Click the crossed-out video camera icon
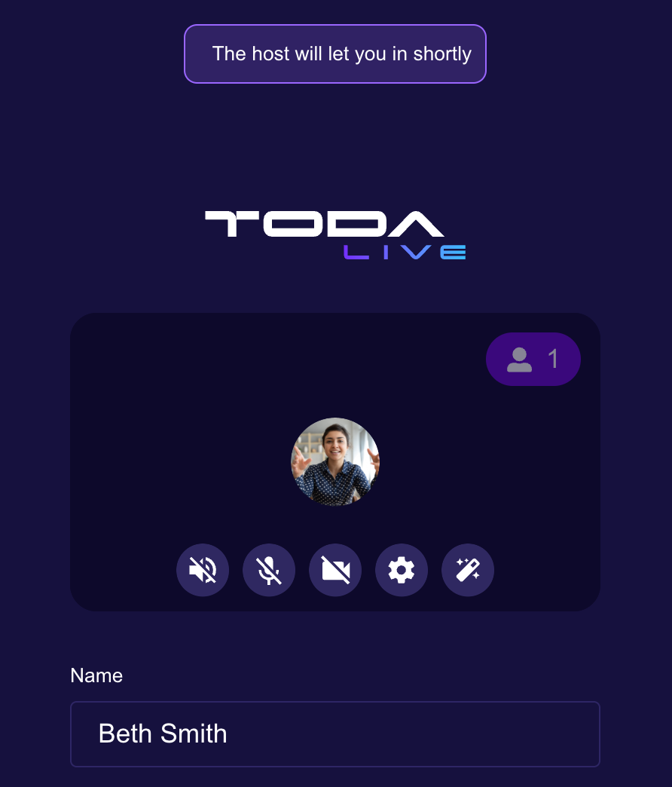The width and height of the screenshot is (672, 787). [x=335, y=570]
